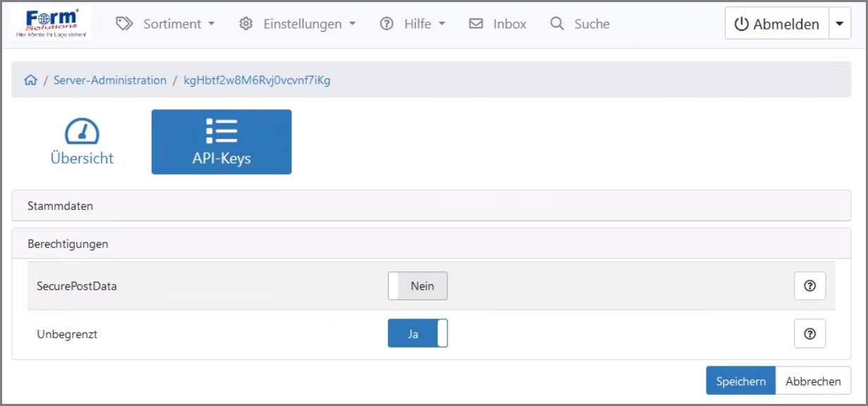Click the Hilfe question mark icon
This screenshot has height=406, width=868.
[x=387, y=24]
